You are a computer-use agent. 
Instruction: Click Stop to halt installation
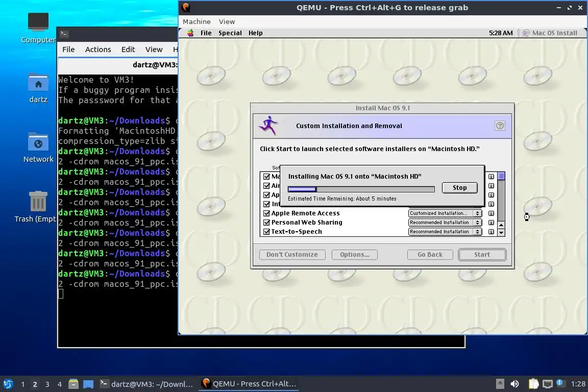pyautogui.click(x=460, y=187)
